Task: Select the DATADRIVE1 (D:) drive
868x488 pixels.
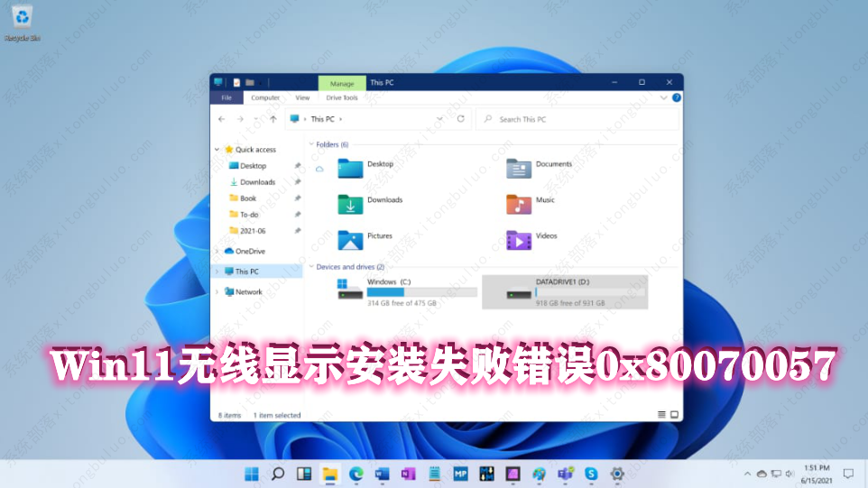Action: pyautogui.click(x=565, y=292)
